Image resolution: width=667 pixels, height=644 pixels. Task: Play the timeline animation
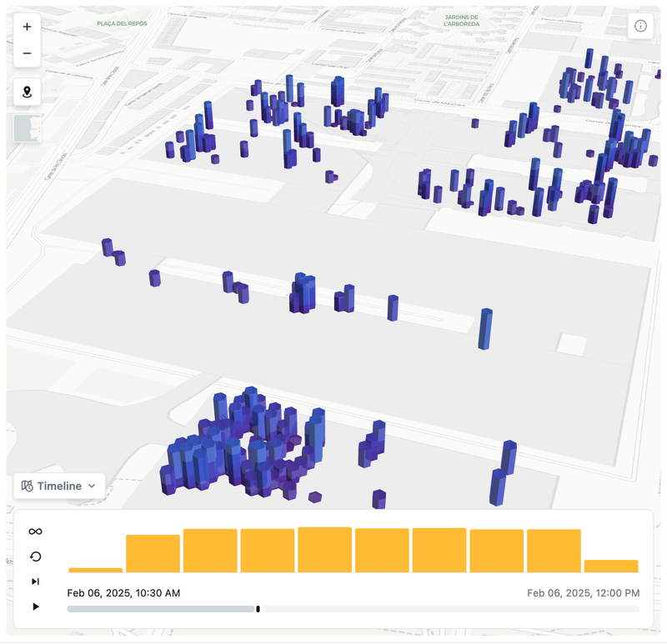[x=35, y=607]
